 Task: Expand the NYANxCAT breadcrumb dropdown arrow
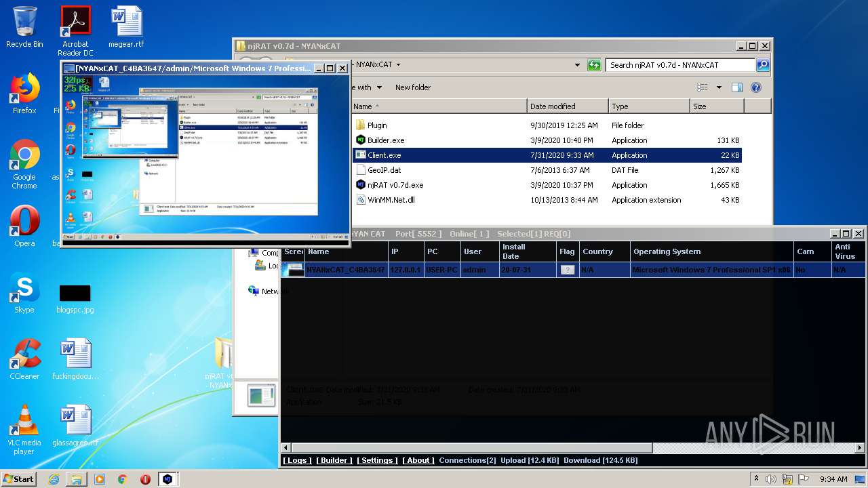pyautogui.click(x=398, y=65)
